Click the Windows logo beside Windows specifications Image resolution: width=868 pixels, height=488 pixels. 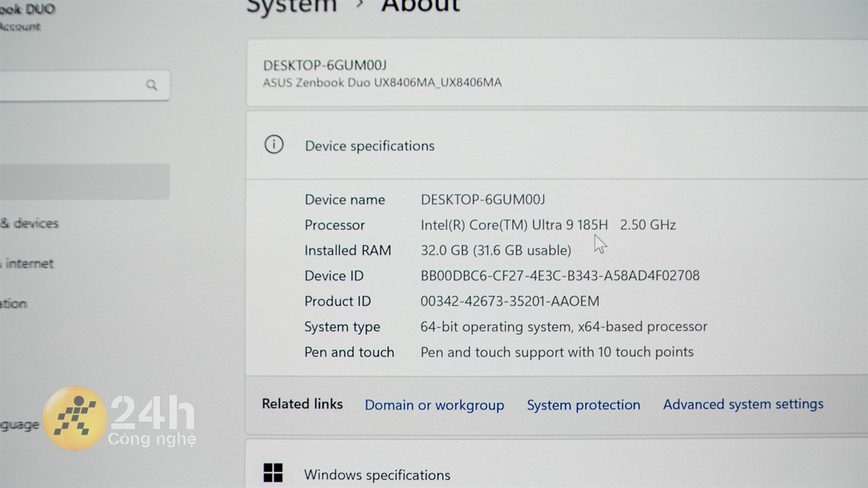point(273,473)
